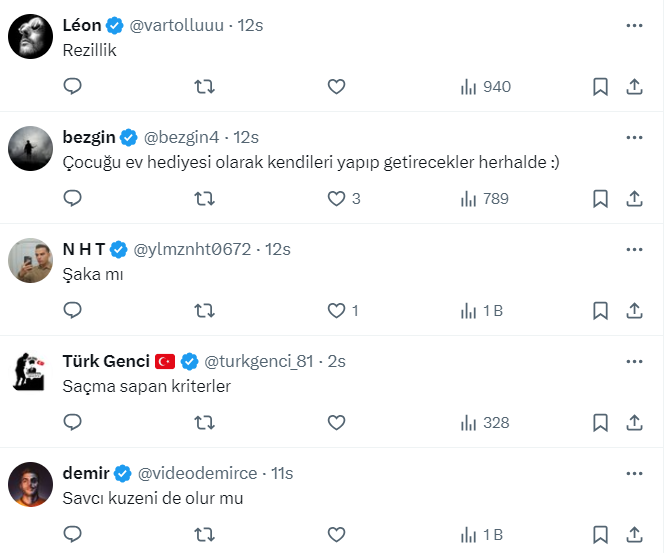Click demir's profile avatar
Screen dimensions: 671x553
[x=29, y=486]
